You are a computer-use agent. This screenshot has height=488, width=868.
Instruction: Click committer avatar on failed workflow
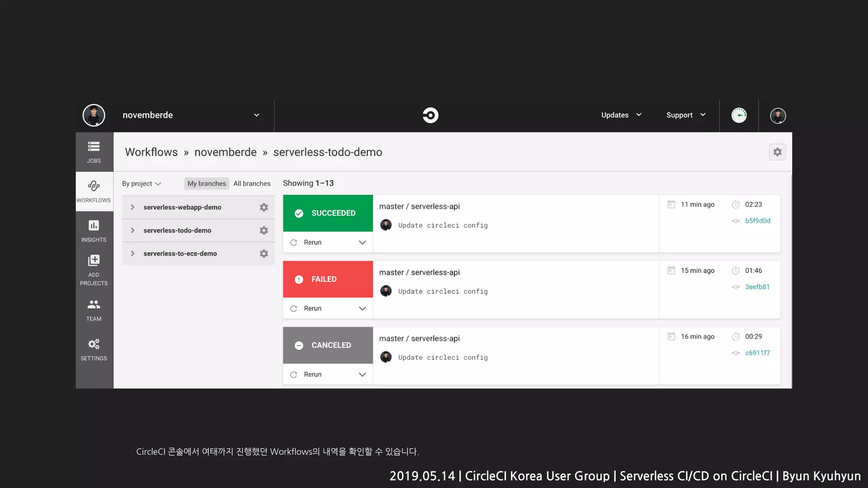click(x=386, y=291)
